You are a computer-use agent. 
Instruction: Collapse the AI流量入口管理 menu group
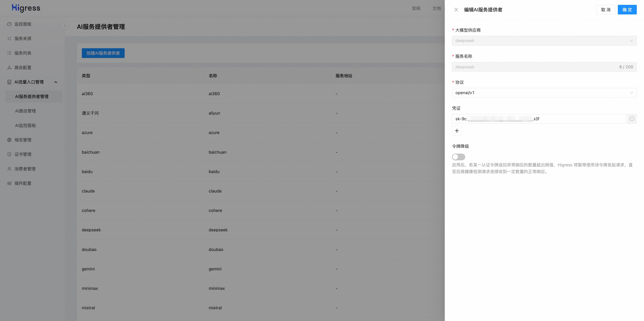[56, 82]
